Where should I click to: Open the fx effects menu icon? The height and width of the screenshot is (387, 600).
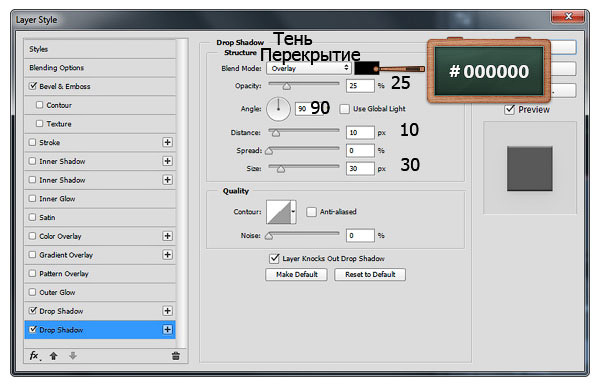coord(35,356)
